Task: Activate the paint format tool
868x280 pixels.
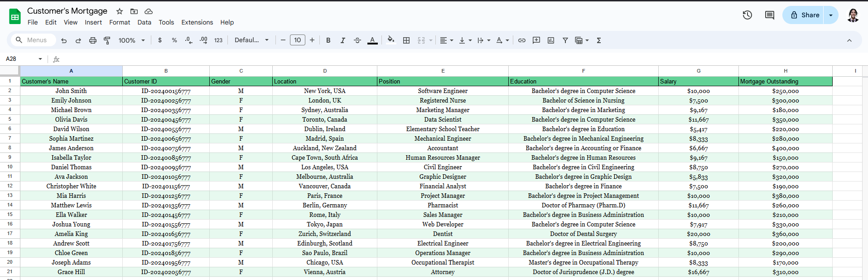Action: (107, 40)
